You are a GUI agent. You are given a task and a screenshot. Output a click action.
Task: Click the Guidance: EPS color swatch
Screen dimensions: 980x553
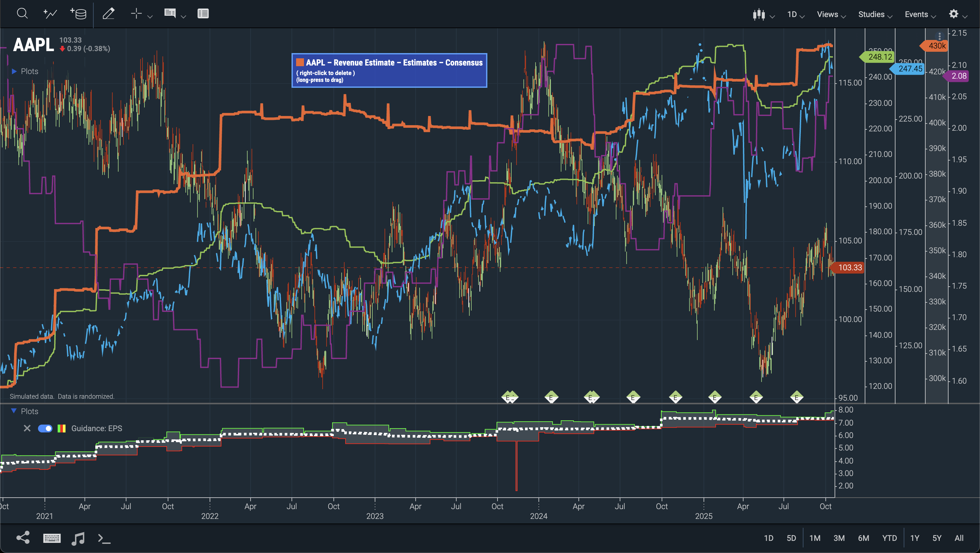62,429
